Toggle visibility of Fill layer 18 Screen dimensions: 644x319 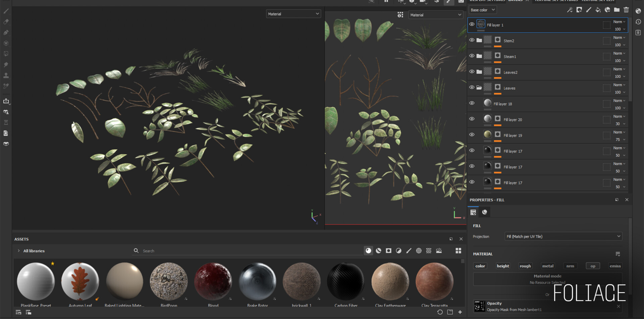(x=472, y=103)
